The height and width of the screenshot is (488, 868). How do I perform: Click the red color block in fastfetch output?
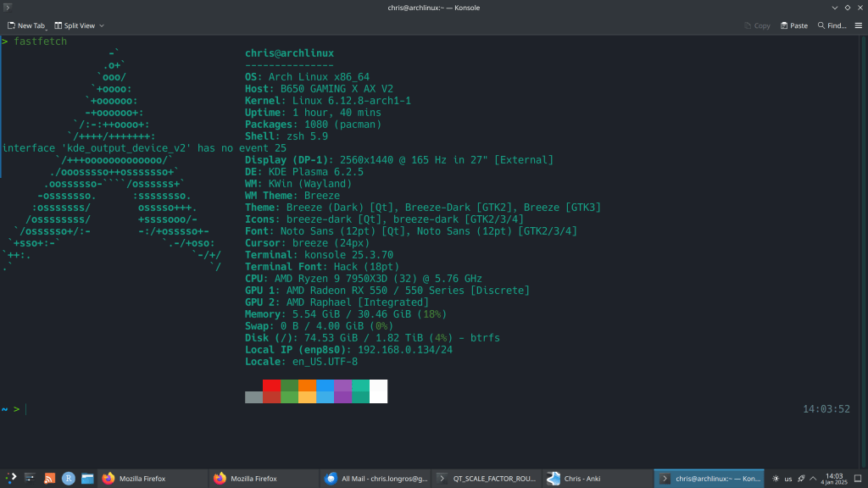(x=271, y=385)
